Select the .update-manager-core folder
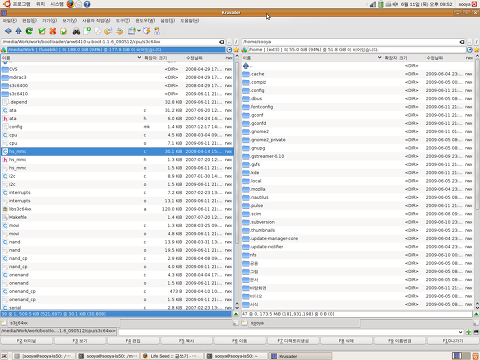 coord(357,238)
